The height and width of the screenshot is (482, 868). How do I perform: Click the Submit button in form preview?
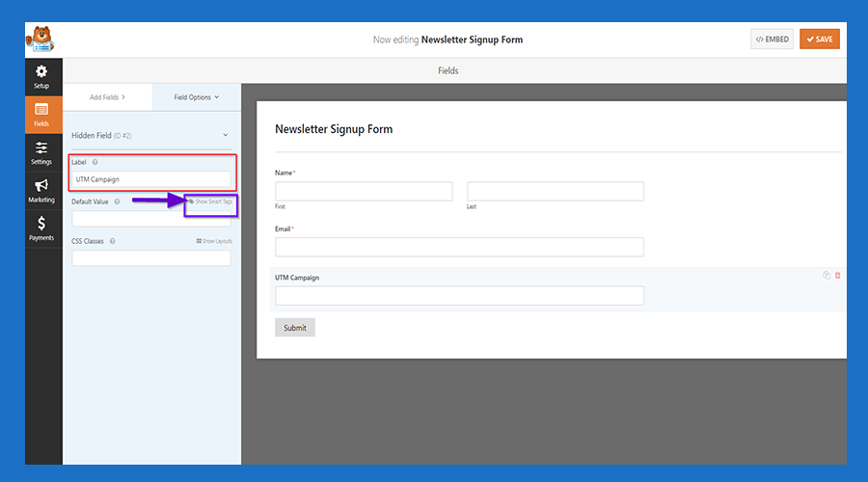click(x=295, y=328)
